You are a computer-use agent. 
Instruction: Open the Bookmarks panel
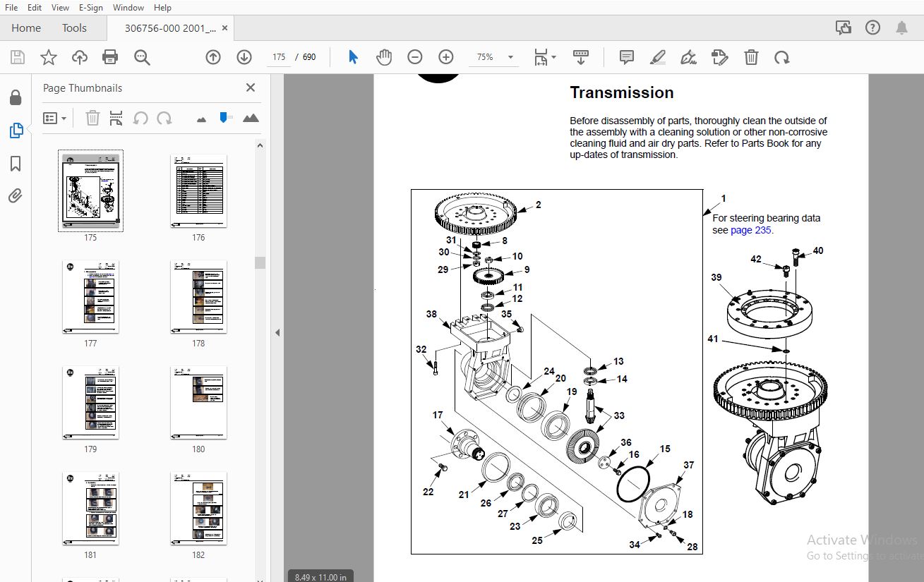click(x=16, y=164)
